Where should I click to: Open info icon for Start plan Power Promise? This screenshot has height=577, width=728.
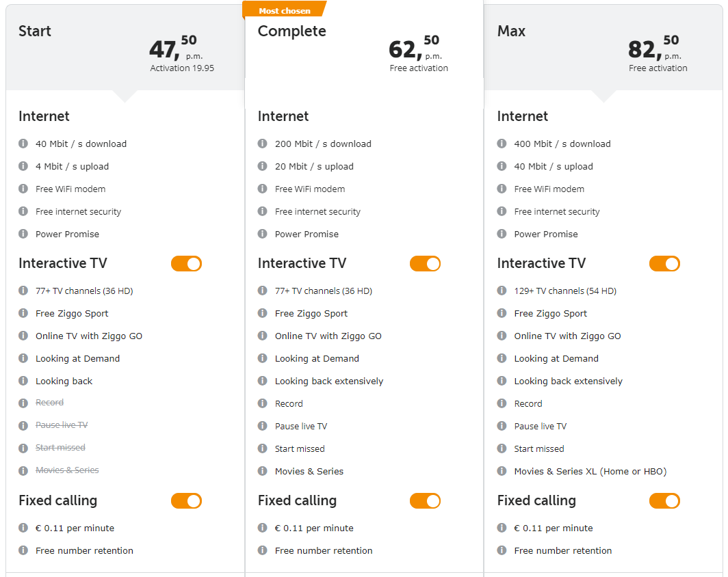click(23, 234)
